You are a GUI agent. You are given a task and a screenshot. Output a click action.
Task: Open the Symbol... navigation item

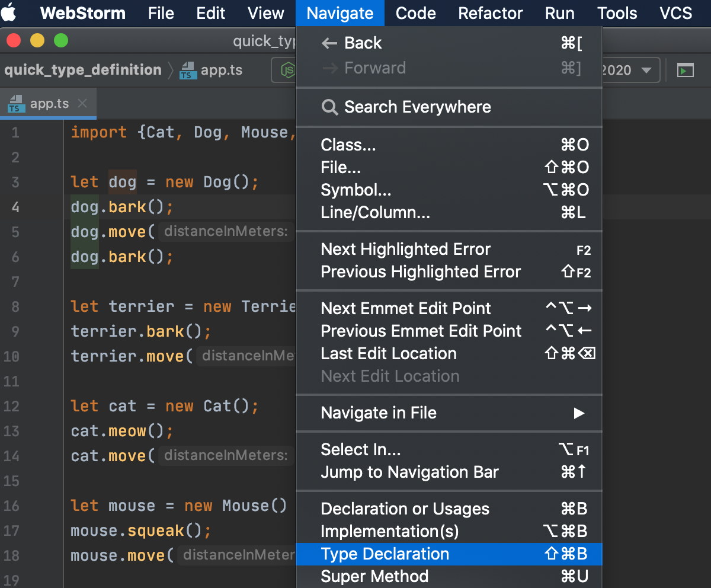[x=356, y=190]
